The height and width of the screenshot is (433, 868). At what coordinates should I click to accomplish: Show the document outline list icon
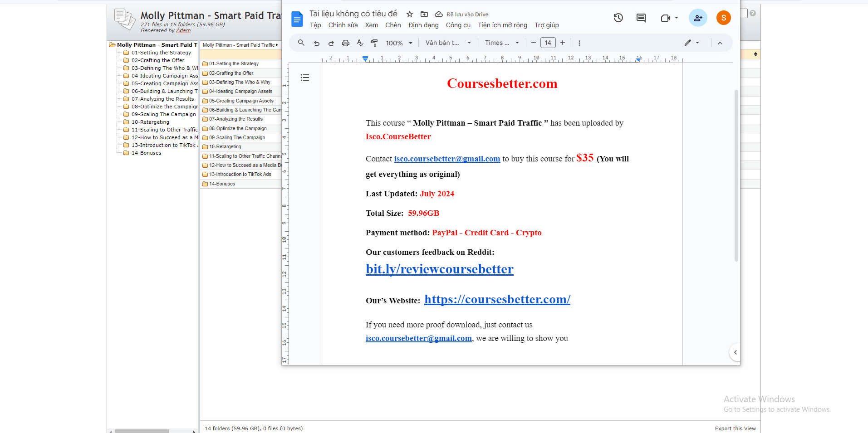coord(305,78)
